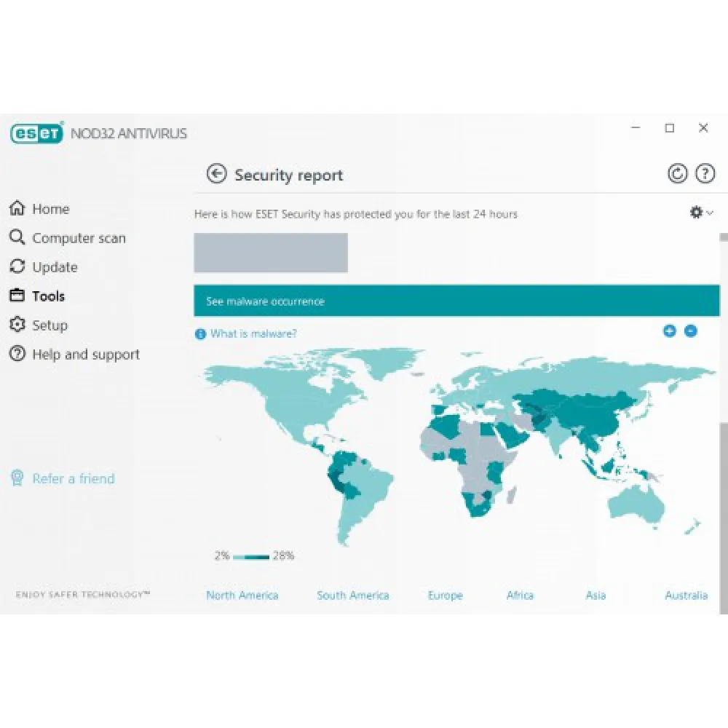
Task: Show North America on the map
Action: (242, 596)
